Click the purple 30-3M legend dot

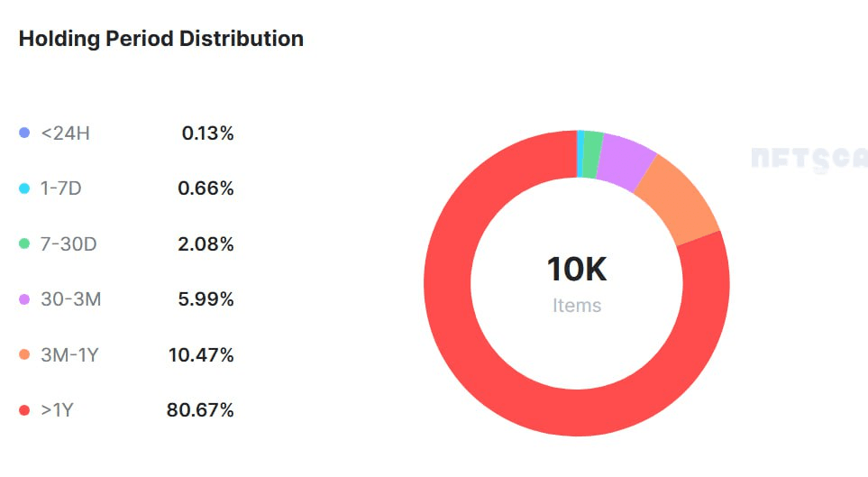coord(24,299)
